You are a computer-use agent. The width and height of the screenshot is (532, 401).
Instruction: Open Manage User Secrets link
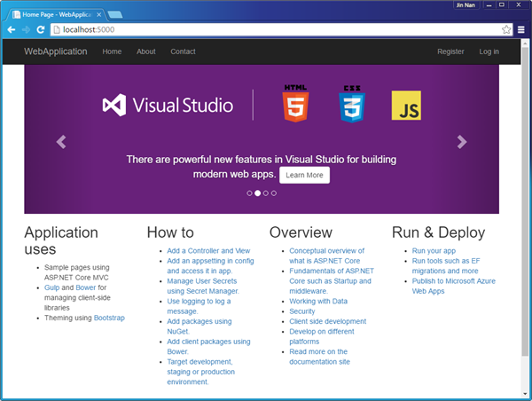coord(203,286)
